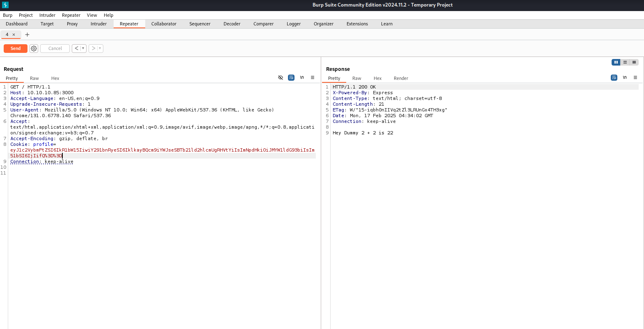Expand the back history dropdown arrow
This screenshot has width=644, height=329.
83,48
